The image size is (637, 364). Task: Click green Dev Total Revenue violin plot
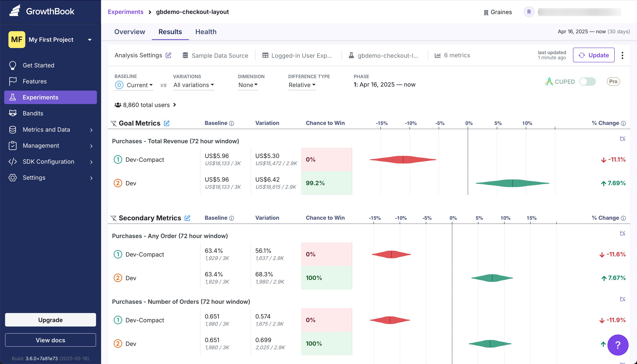tap(513, 183)
